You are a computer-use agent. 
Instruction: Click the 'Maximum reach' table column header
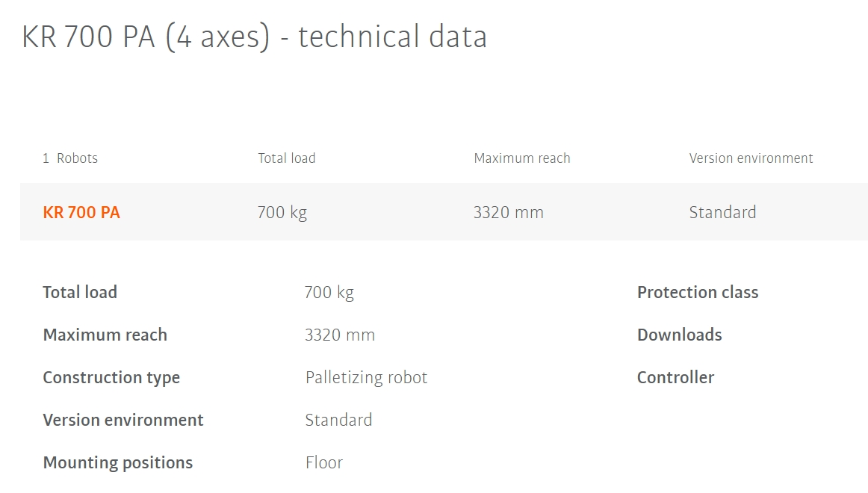coord(522,158)
